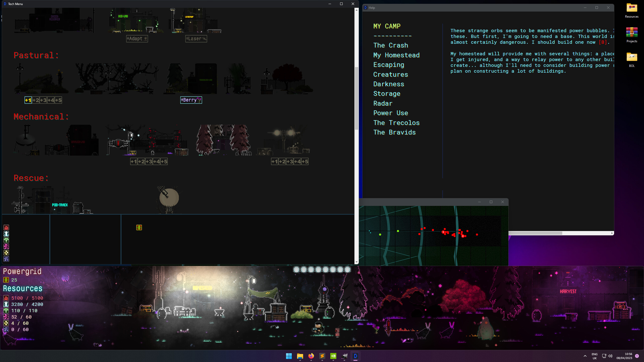Open the Storage help topic
This screenshot has width=644, height=362.
387,94
